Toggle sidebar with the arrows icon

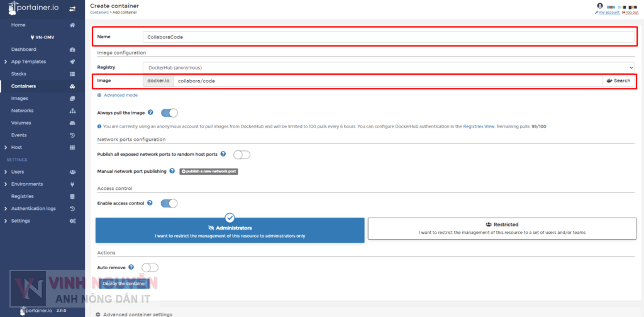73,9
